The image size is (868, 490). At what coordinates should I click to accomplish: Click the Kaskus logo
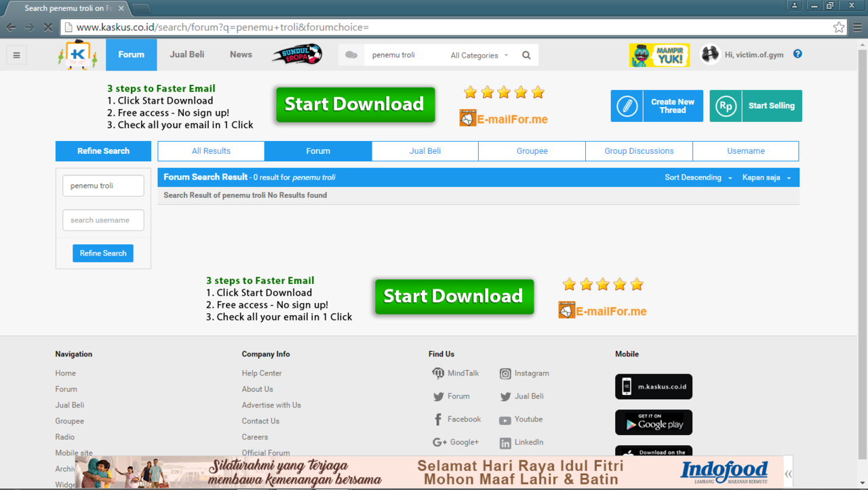(x=77, y=55)
